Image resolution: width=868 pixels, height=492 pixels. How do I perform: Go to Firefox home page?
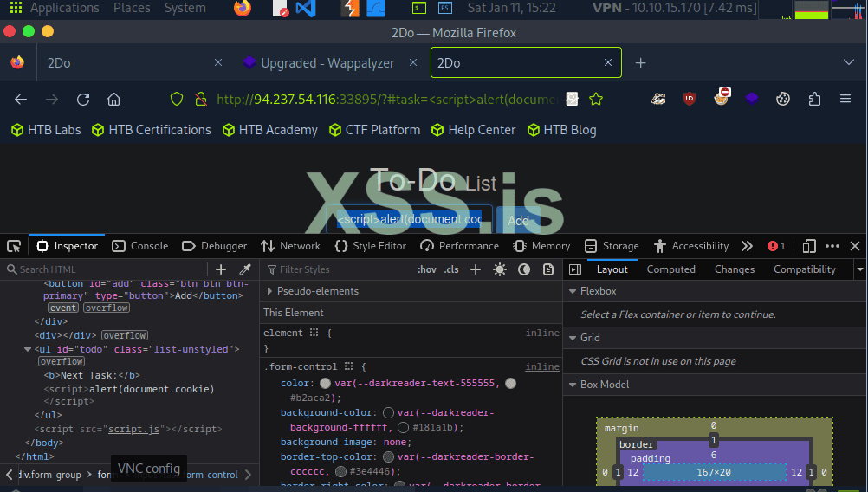click(x=114, y=99)
